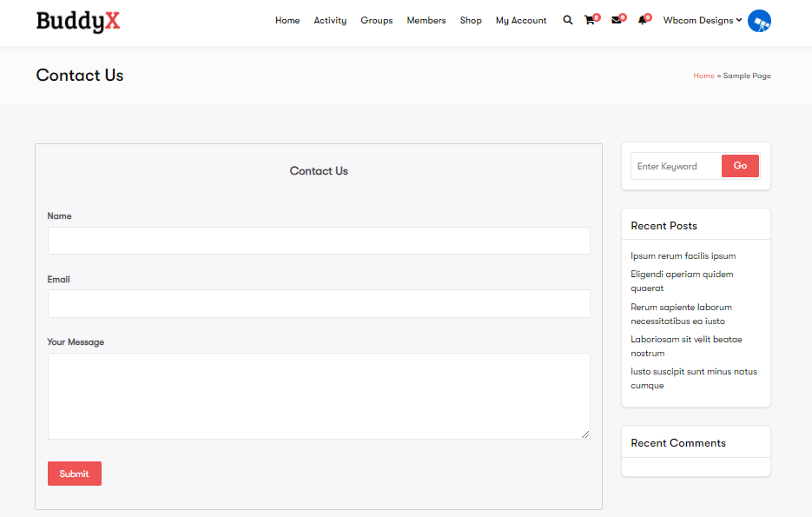Expand the Wbcom Designs user dropdown

pyautogui.click(x=702, y=20)
